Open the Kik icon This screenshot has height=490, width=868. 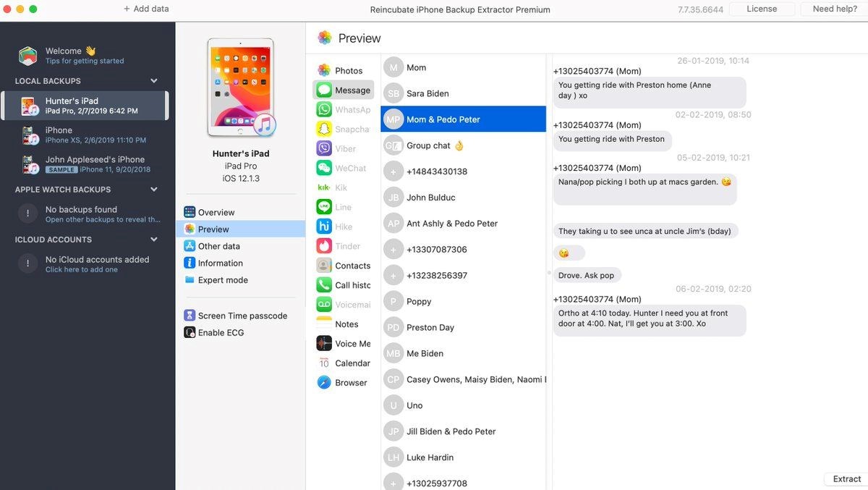[324, 187]
